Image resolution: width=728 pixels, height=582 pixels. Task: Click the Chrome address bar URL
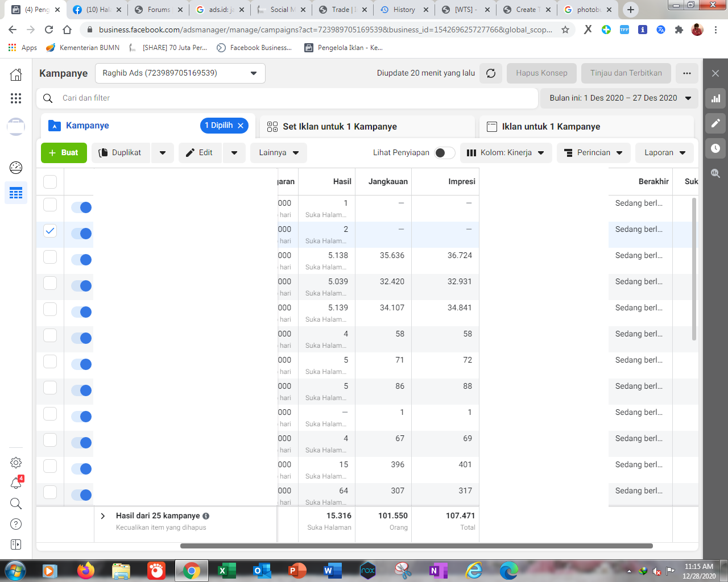coord(325,30)
